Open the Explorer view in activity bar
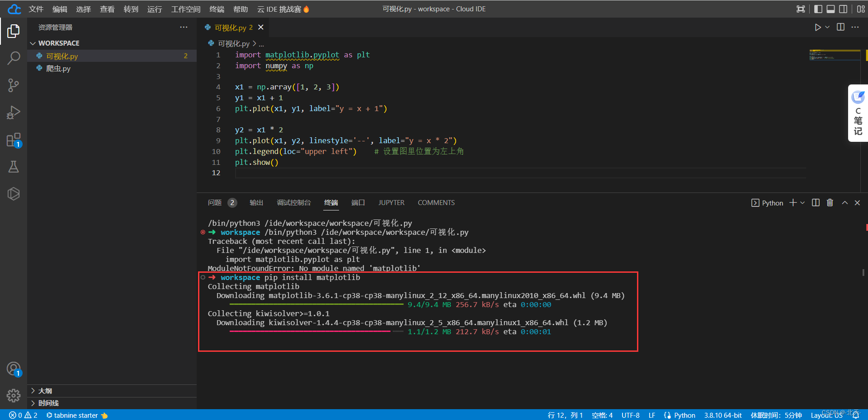The image size is (868, 420). [14, 31]
